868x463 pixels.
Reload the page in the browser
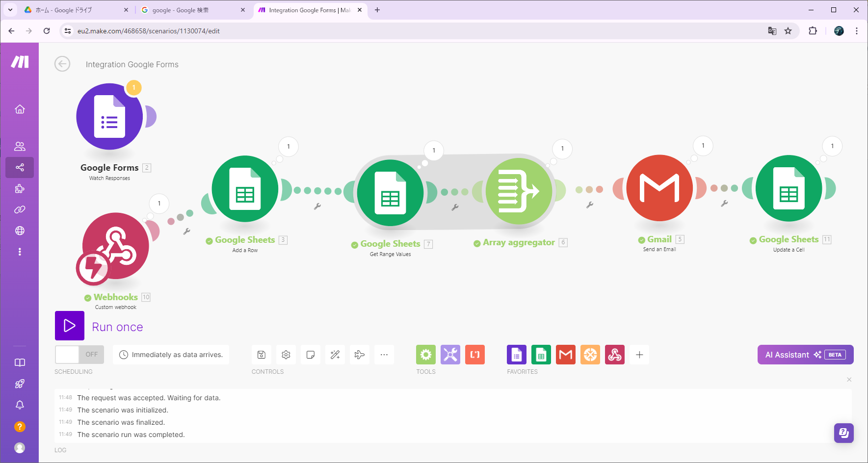coord(47,31)
